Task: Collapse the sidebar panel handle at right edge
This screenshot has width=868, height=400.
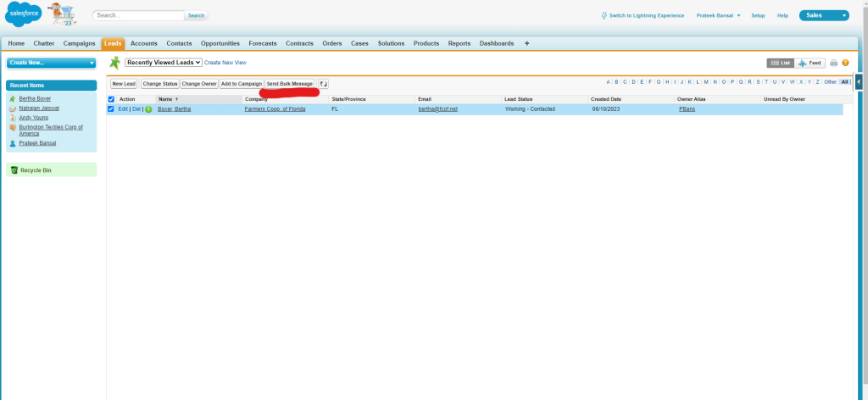Action: click(x=859, y=82)
